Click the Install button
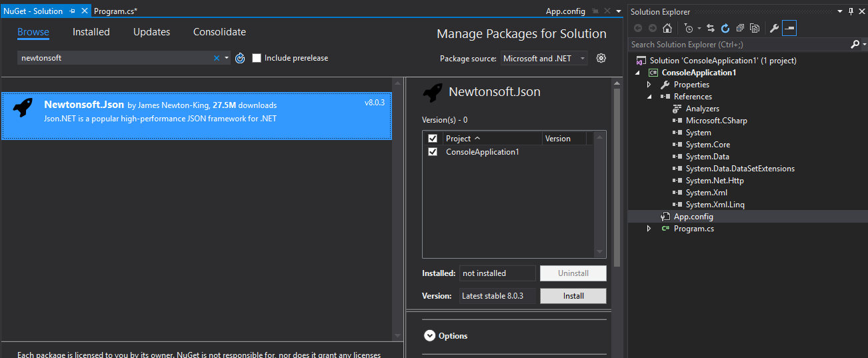The height and width of the screenshot is (358, 868). click(573, 296)
